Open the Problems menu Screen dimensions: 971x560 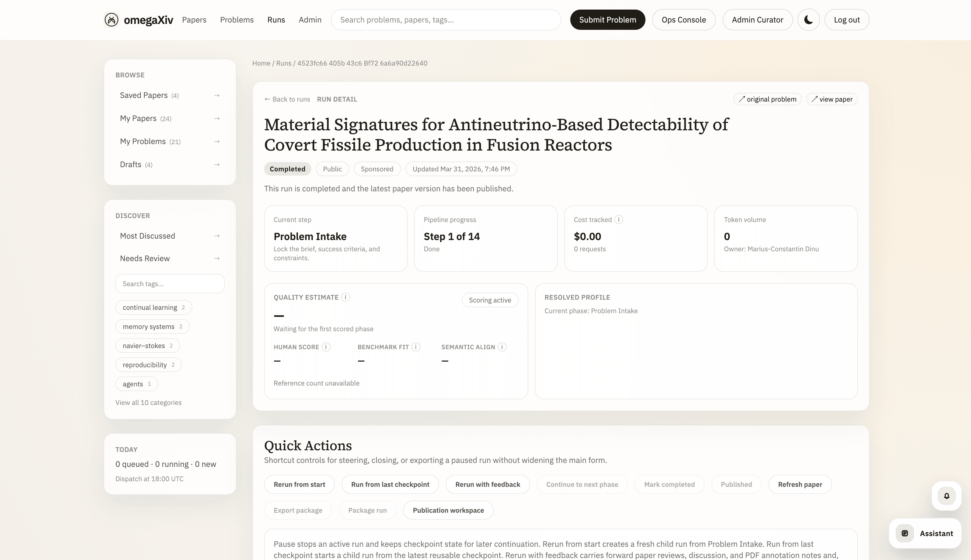coord(237,20)
